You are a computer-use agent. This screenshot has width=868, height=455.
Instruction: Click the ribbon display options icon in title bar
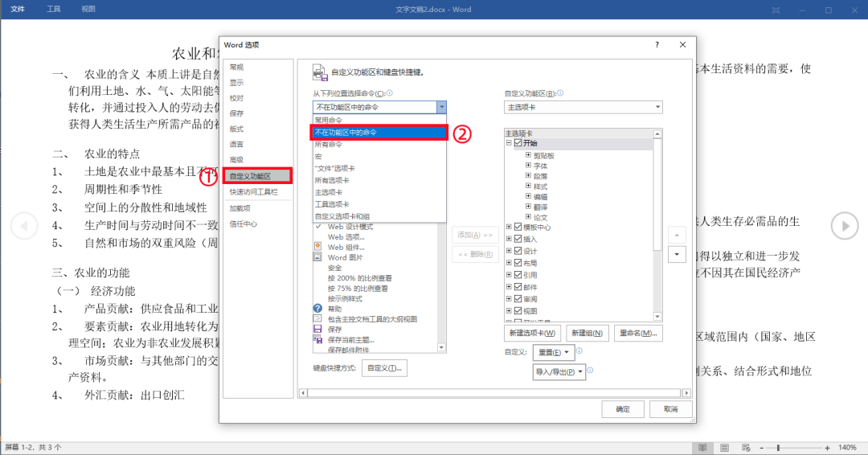[x=776, y=10]
